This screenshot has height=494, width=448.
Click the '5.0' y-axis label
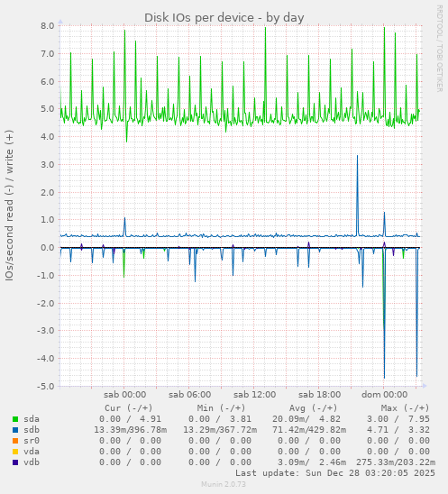point(48,109)
